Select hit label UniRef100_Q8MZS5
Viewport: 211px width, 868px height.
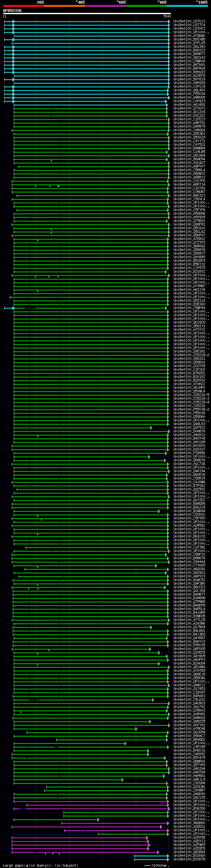coord(190,722)
